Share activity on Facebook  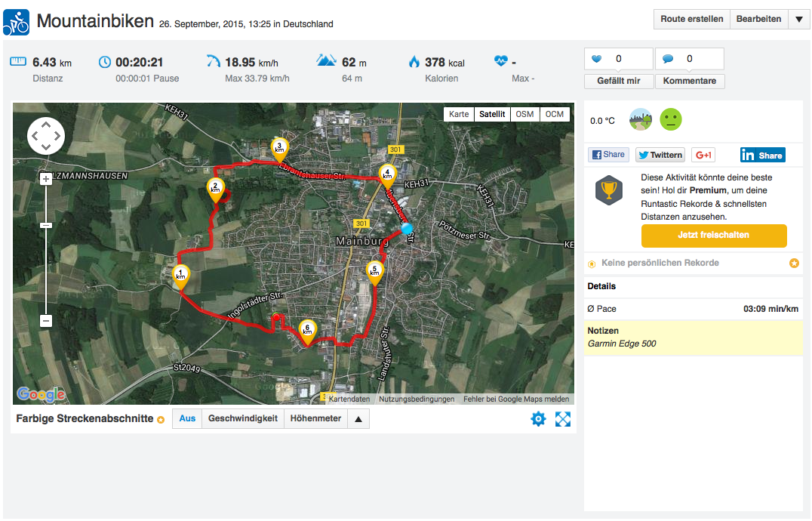tap(608, 154)
